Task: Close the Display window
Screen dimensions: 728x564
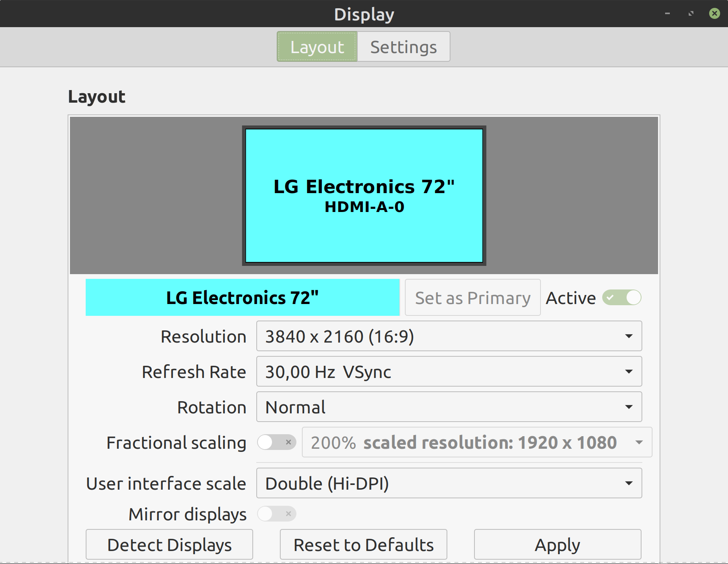Action: click(715, 14)
